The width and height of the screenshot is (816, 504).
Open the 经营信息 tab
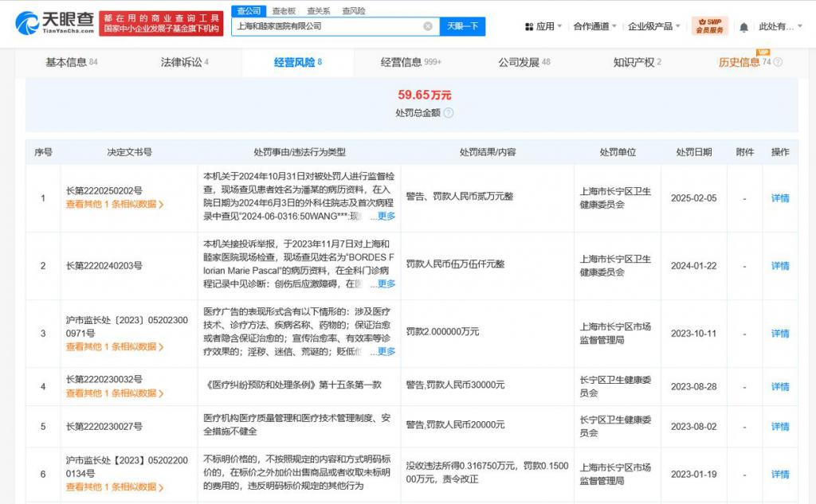point(410,62)
